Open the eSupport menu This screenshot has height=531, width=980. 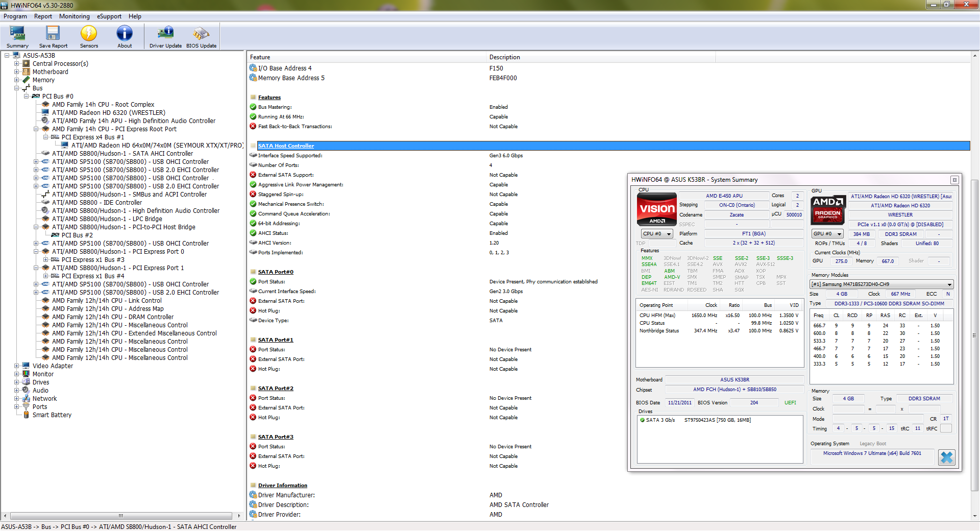[109, 16]
